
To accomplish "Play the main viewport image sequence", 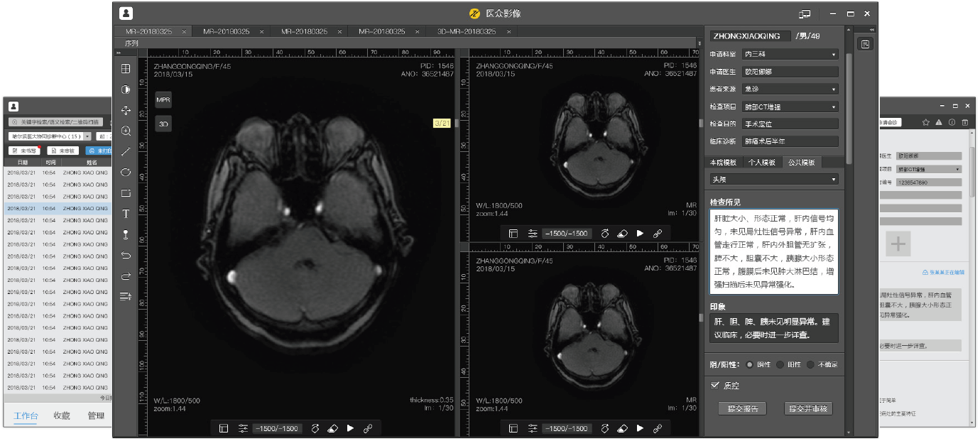I will click(x=350, y=428).
